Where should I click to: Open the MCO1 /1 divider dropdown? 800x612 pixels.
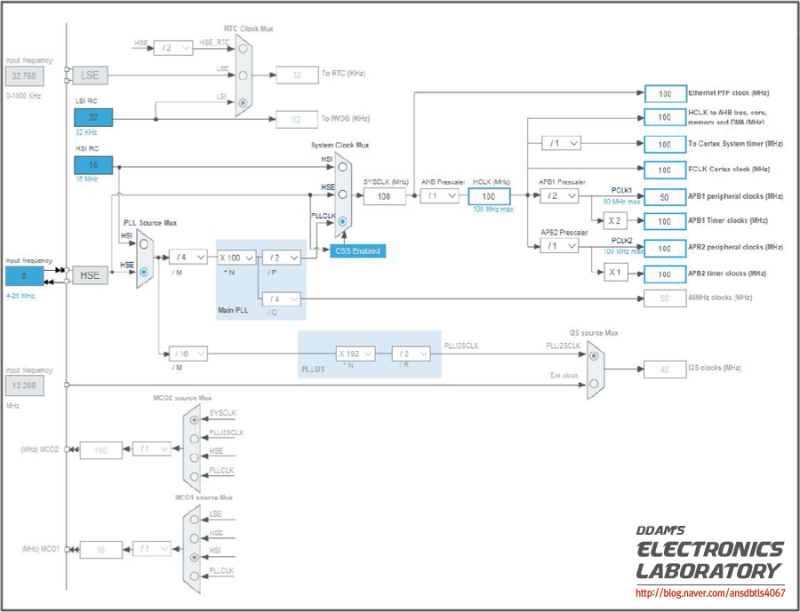coord(150,550)
